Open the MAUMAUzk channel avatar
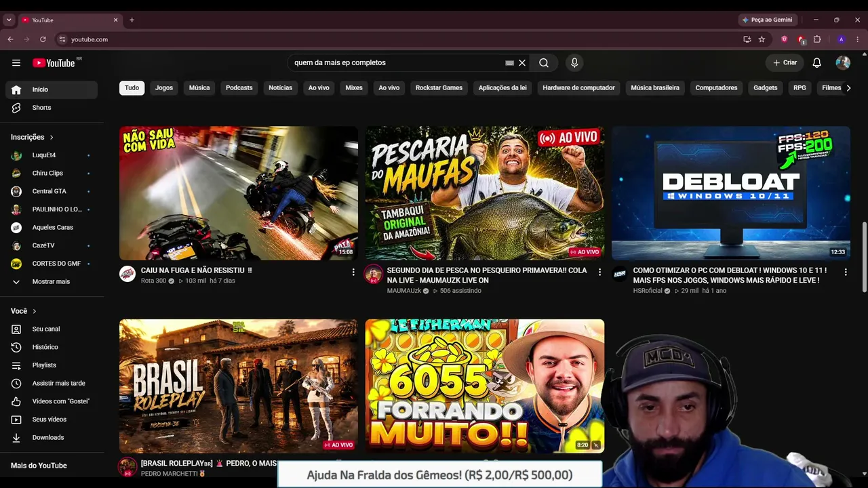The image size is (868, 488). pyautogui.click(x=374, y=274)
